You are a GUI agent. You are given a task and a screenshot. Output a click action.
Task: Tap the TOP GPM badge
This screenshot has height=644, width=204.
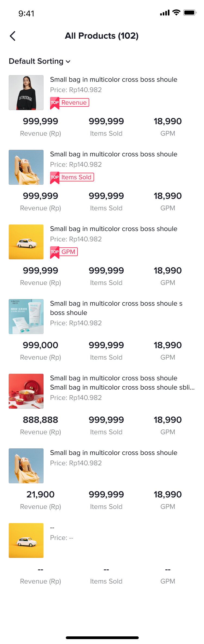point(64,252)
